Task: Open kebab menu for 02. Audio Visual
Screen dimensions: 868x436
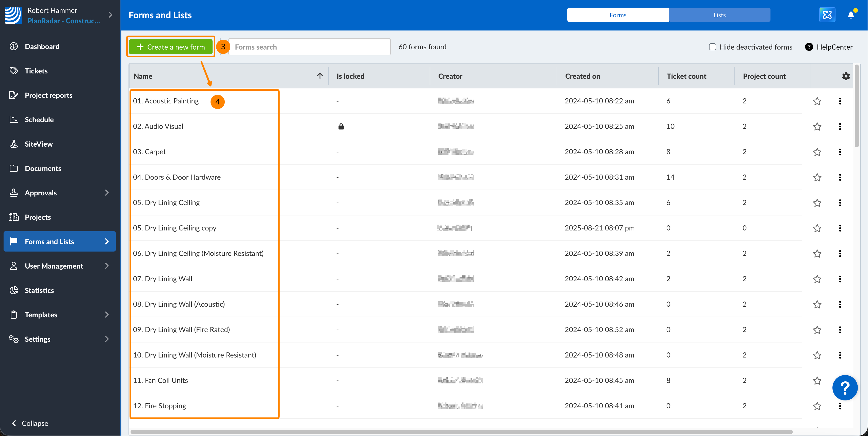Action: click(840, 127)
